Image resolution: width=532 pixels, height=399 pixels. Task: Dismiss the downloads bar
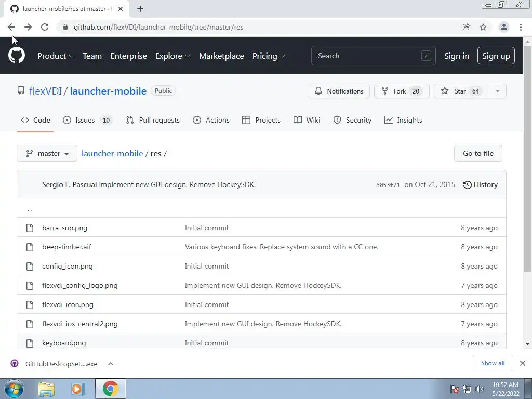523,363
